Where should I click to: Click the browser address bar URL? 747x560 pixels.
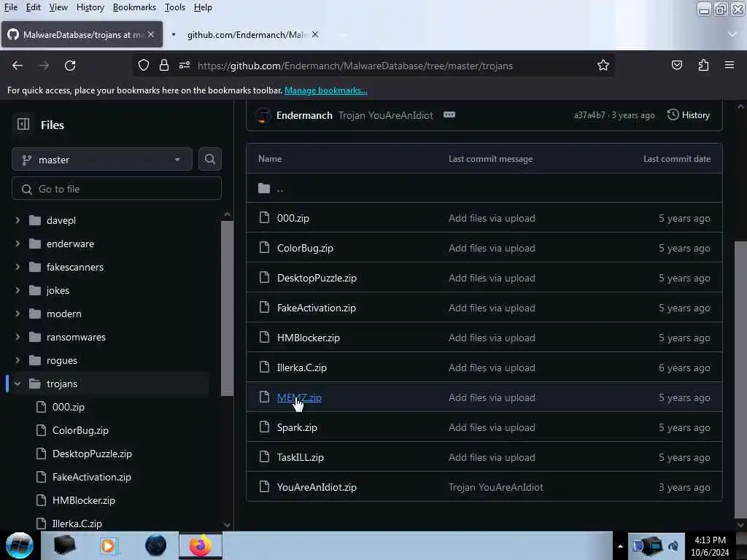[x=355, y=66]
